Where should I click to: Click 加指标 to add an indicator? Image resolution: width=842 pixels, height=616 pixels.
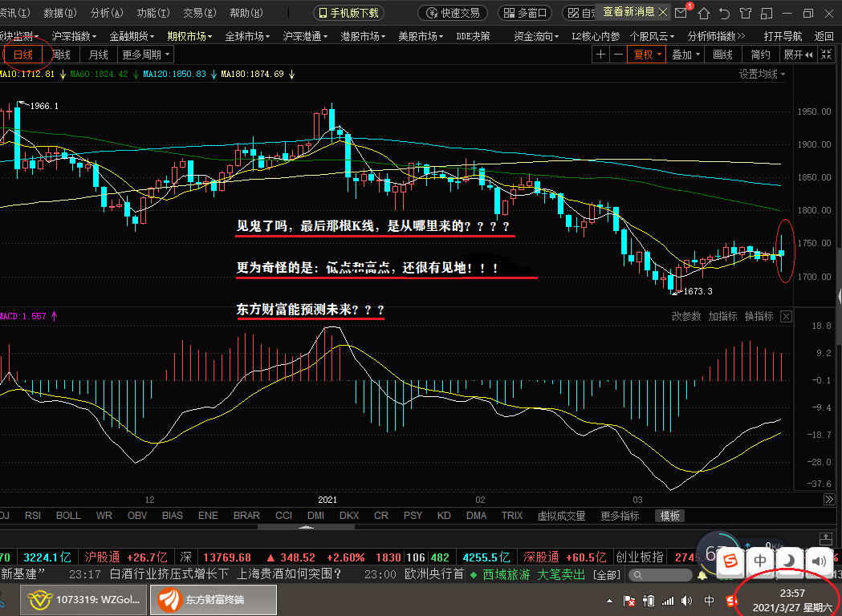tap(722, 316)
